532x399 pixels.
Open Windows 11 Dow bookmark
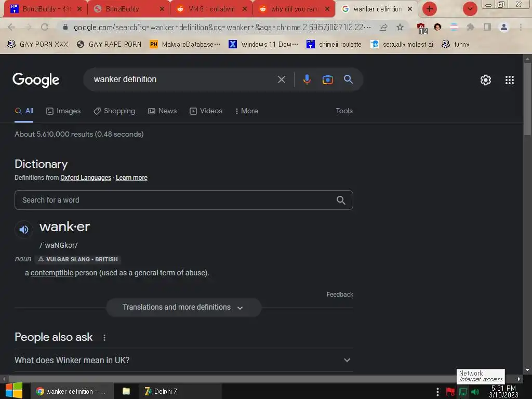click(x=263, y=45)
